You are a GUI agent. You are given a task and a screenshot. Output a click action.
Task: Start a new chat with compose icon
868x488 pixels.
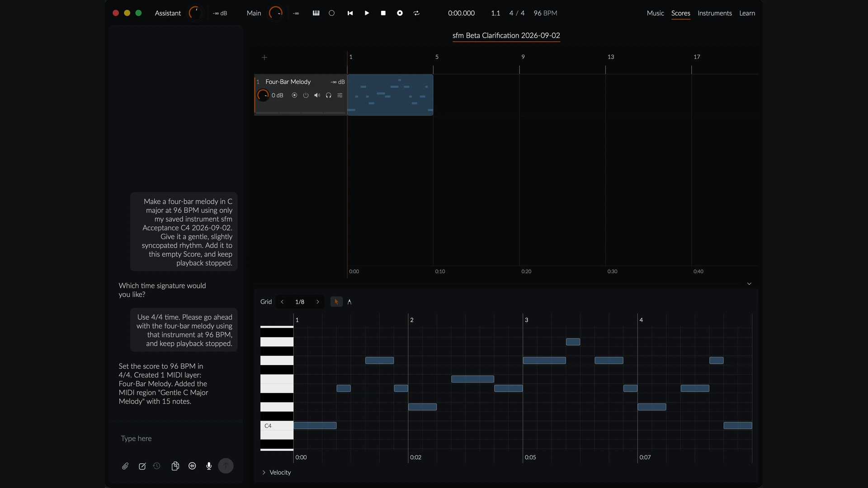click(x=142, y=466)
